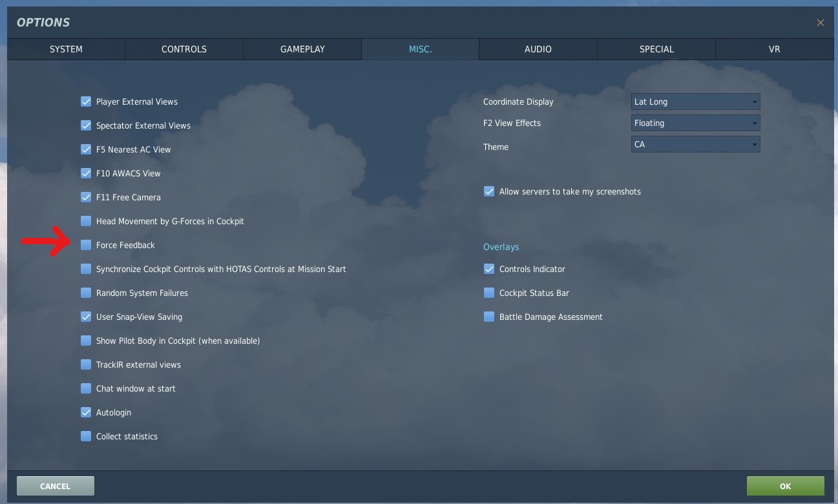Viewport: 838px width, 504px height.
Task: Toggle User Snap-View Saving checkbox
Action: point(86,317)
